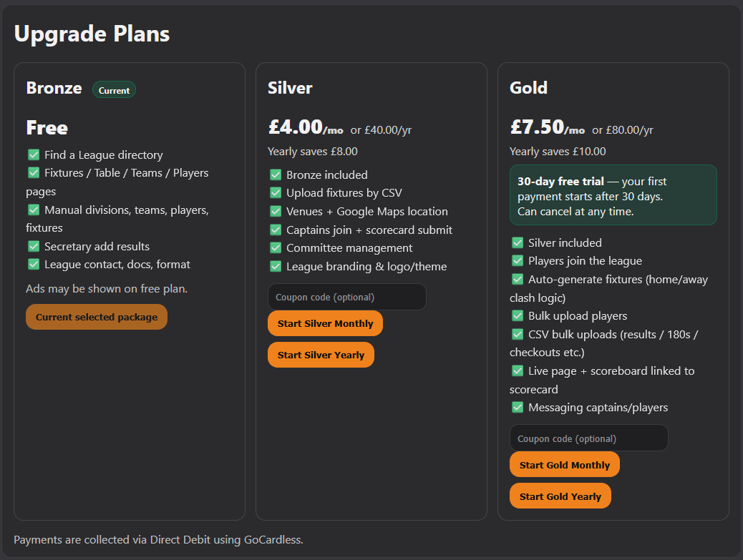
Task: Click the Current selected package button
Action: coord(97,317)
